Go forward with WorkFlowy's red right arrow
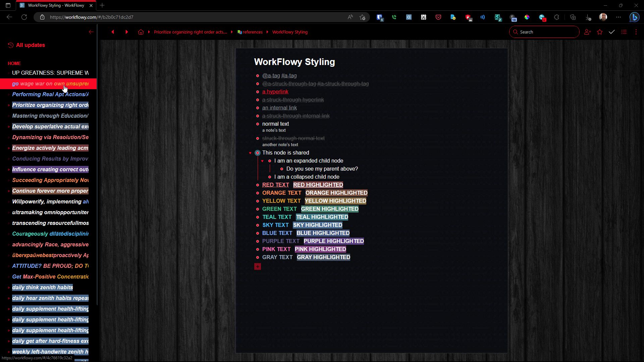Viewport: 644px width, 362px height. 126,32
